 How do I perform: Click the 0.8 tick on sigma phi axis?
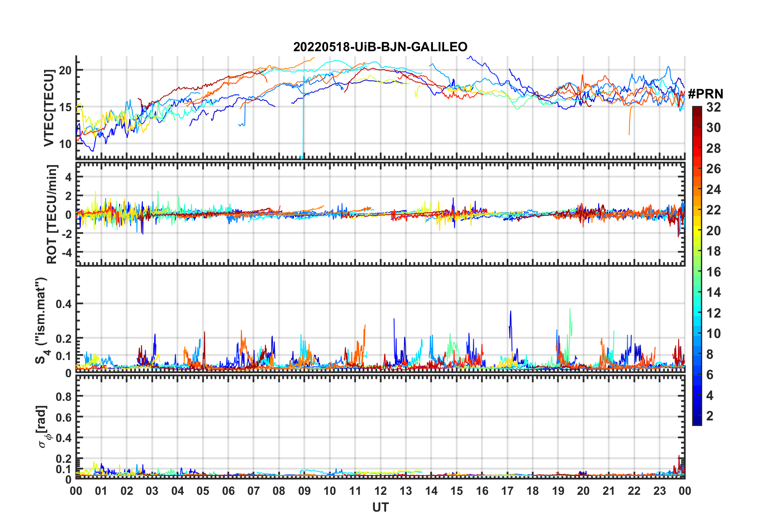pyautogui.click(x=64, y=396)
